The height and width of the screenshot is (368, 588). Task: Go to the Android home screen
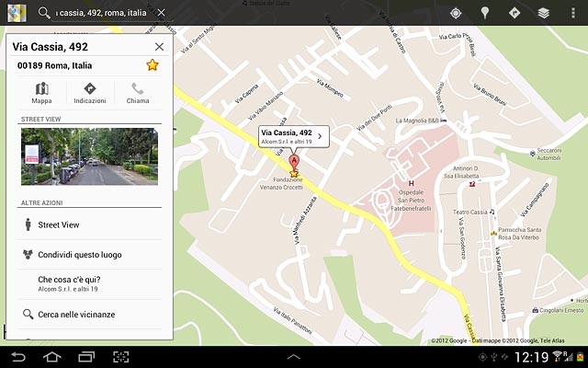point(52,356)
